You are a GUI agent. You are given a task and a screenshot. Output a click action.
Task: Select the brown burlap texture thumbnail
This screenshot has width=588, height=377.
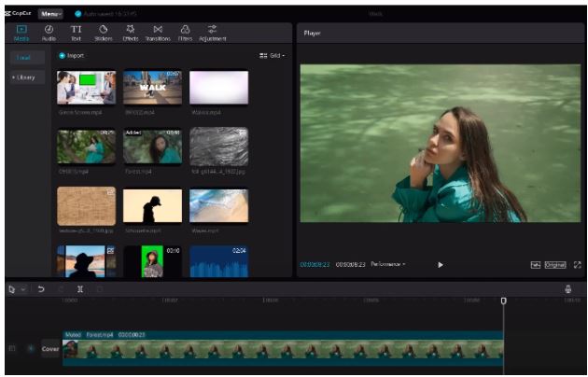(86, 206)
